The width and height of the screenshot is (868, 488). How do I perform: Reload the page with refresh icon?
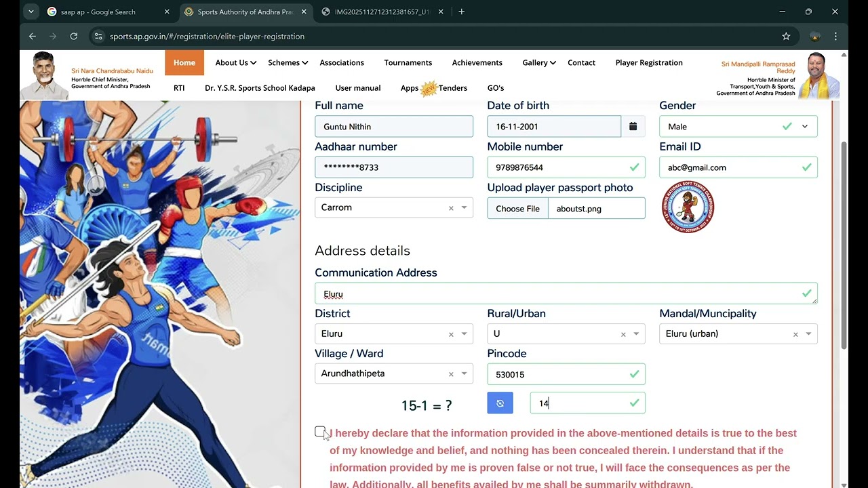[x=74, y=36]
